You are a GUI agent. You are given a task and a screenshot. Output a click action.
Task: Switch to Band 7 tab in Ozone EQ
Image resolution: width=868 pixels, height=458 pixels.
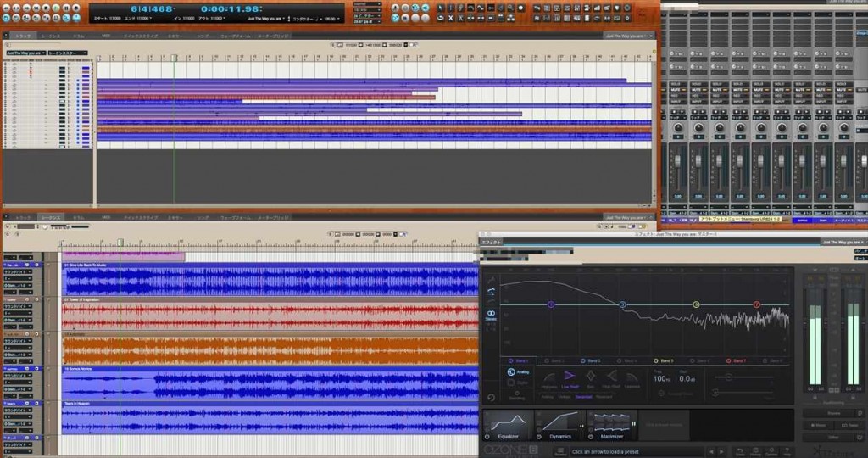coord(737,361)
